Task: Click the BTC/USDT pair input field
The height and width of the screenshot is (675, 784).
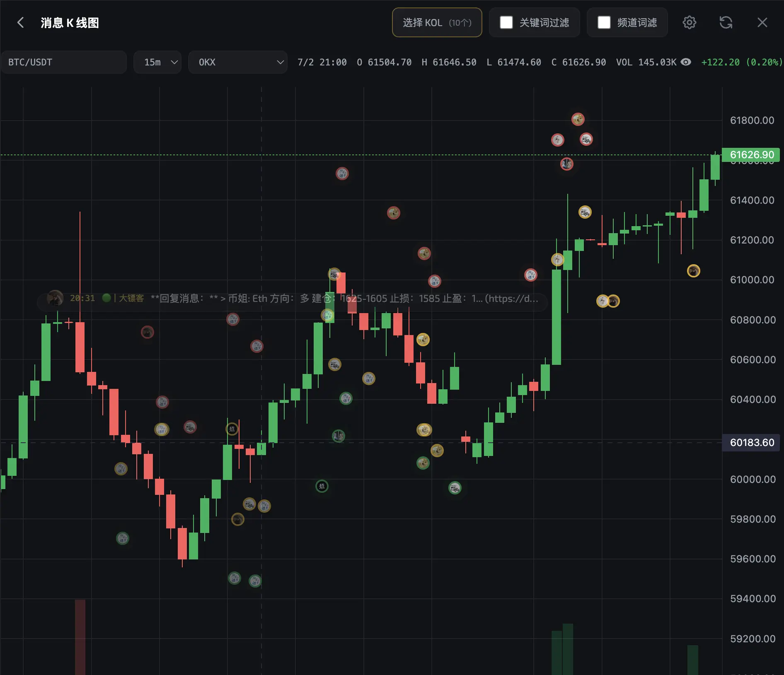Action: pos(64,62)
